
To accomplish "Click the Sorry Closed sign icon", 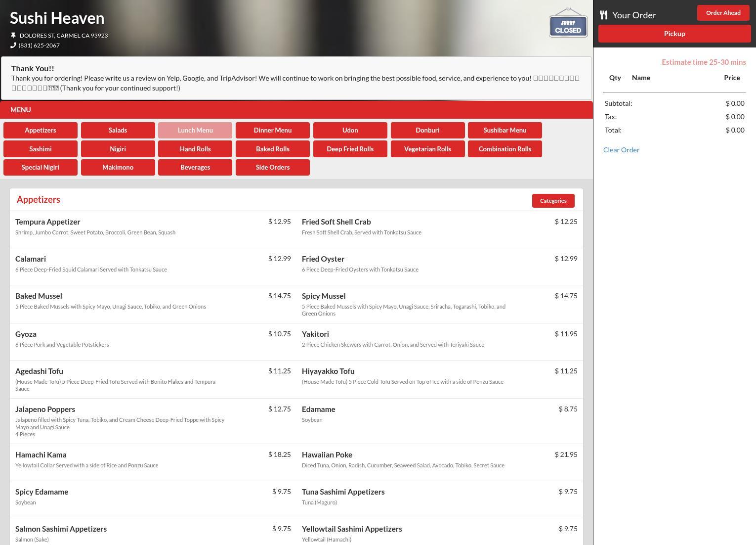I will [x=568, y=23].
